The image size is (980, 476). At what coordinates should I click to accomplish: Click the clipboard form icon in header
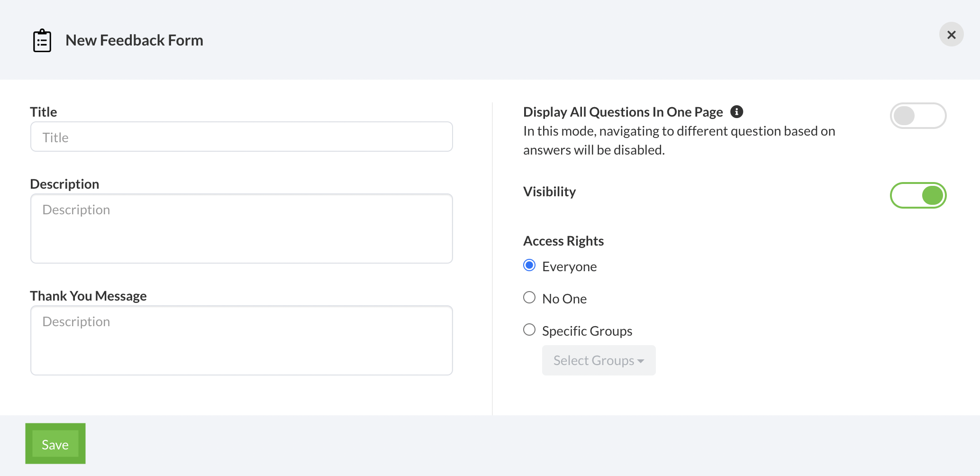click(42, 41)
